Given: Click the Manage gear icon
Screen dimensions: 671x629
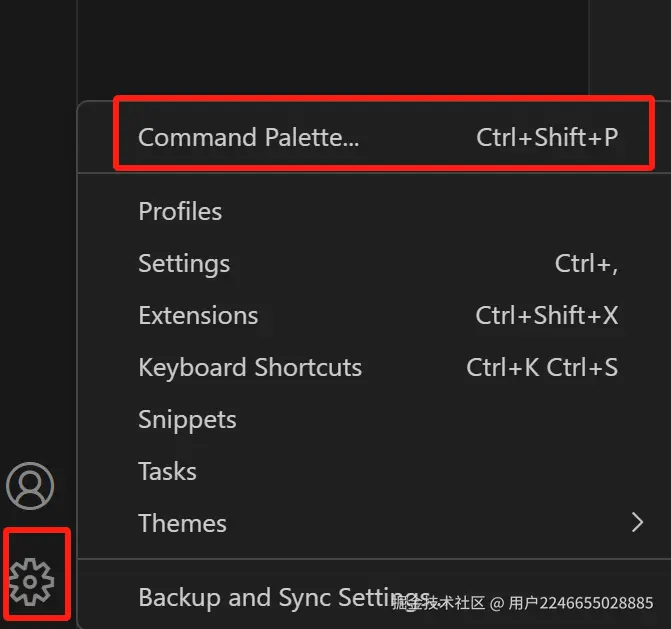Looking at the screenshot, I should click(x=31, y=581).
